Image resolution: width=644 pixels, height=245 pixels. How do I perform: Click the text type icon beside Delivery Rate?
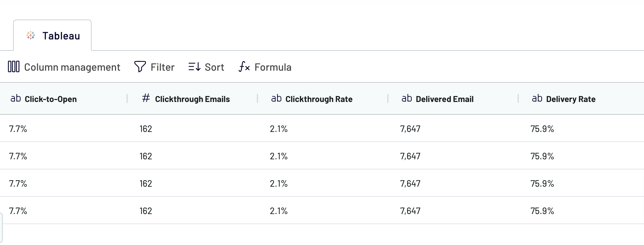click(537, 98)
